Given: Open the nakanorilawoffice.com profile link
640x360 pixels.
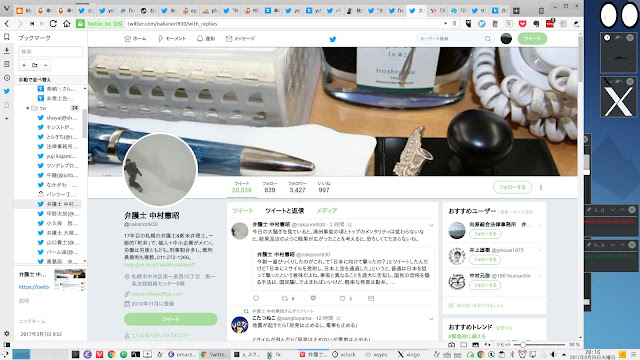Looking at the screenshot, I should coord(157,294).
